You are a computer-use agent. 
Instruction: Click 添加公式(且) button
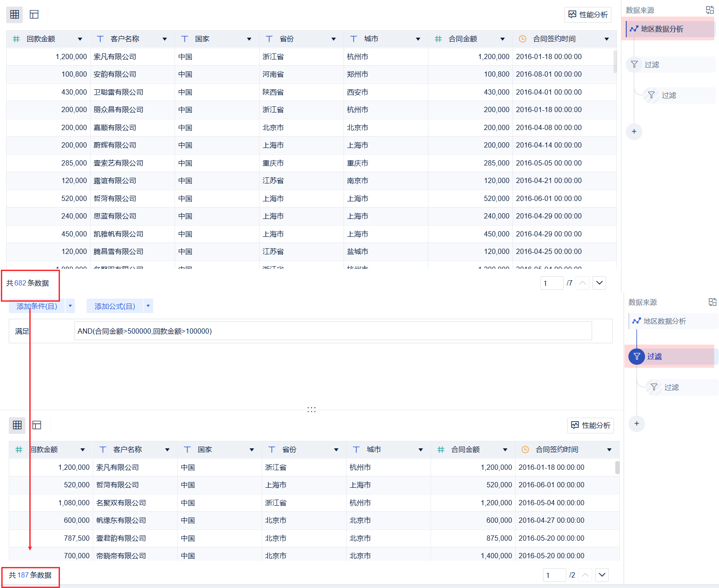(115, 306)
